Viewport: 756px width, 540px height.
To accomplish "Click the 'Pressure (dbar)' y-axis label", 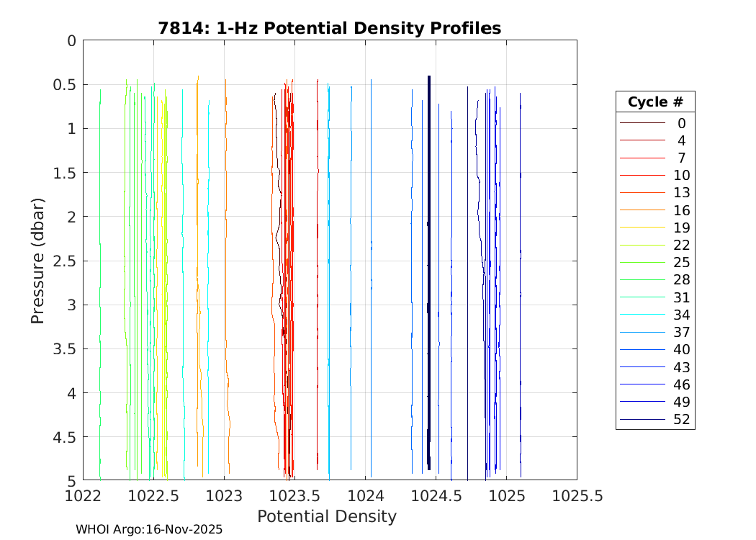I will pyautogui.click(x=38, y=260).
